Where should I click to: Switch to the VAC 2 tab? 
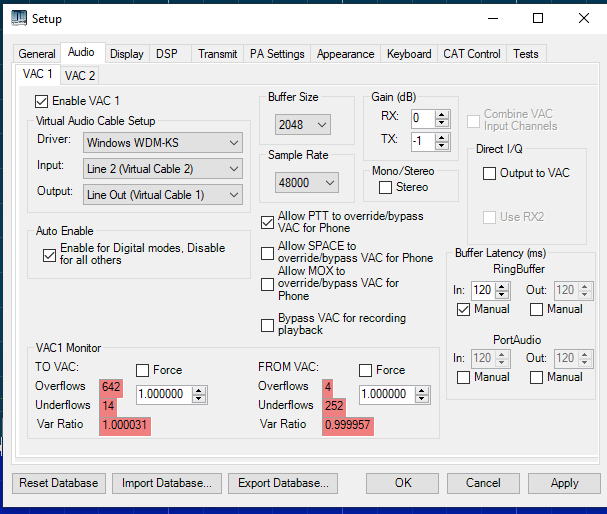[79, 75]
